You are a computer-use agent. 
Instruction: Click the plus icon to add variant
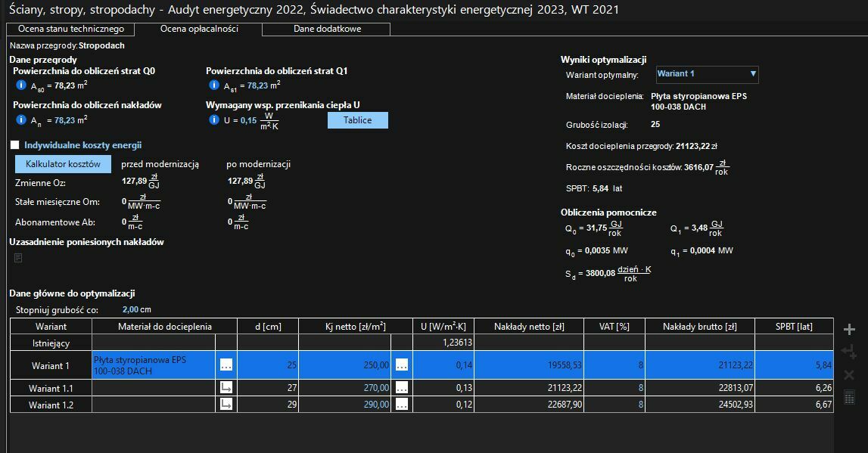tap(849, 330)
